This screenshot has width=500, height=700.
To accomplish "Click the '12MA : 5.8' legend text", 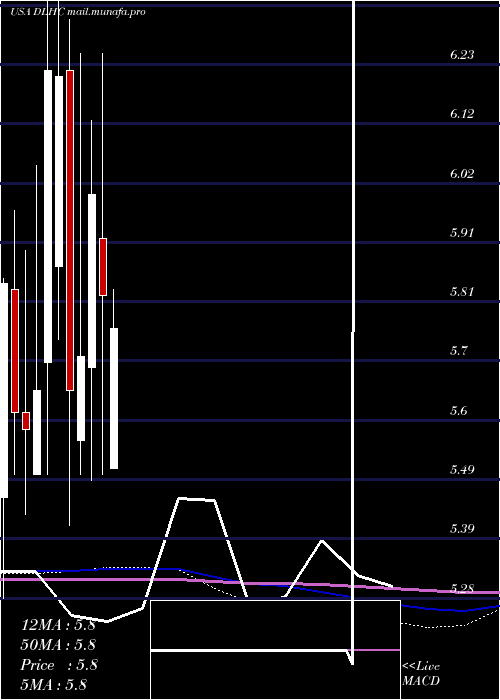I will pos(58,625).
